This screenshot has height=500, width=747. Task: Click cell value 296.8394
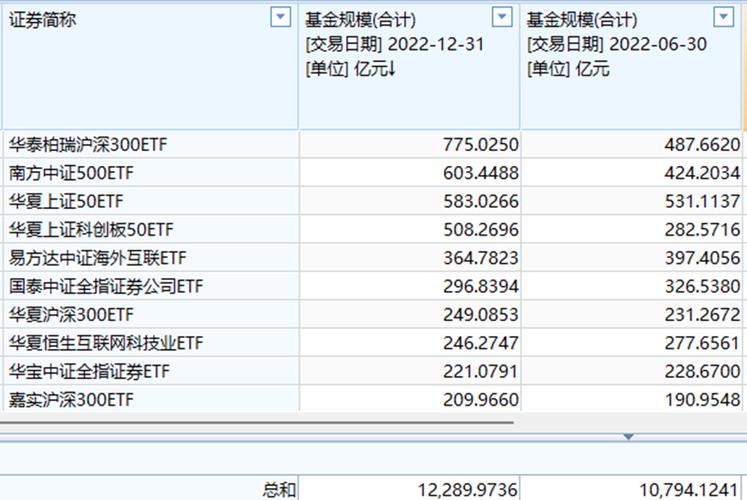[x=481, y=286]
